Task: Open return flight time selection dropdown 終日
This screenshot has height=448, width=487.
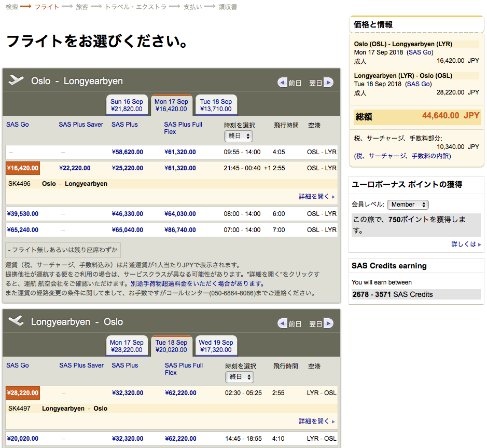Action: [240, 377]
